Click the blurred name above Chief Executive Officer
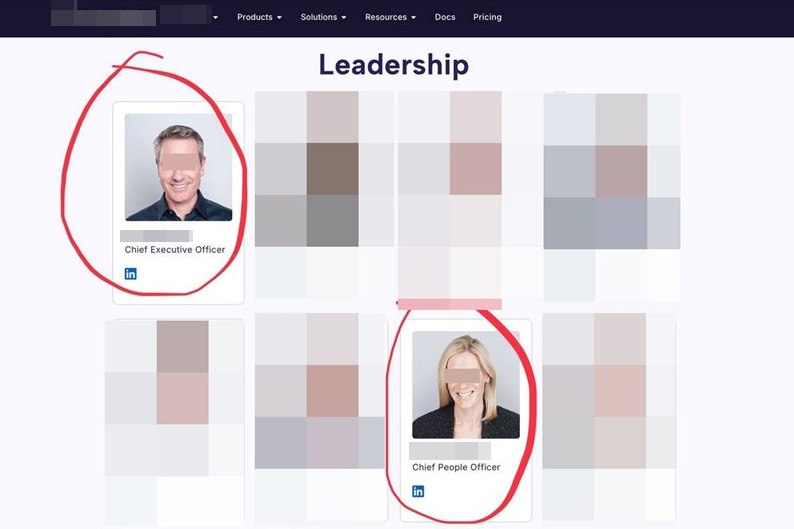Image resolution: width=794 pixels, height=529 pixels. [x=156, y=236]
